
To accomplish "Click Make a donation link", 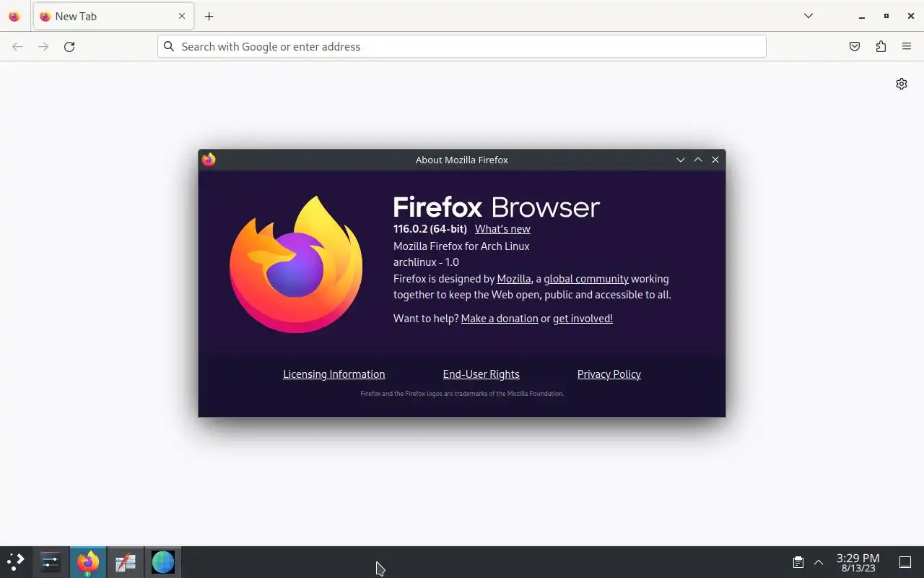I will pos(500,319).
